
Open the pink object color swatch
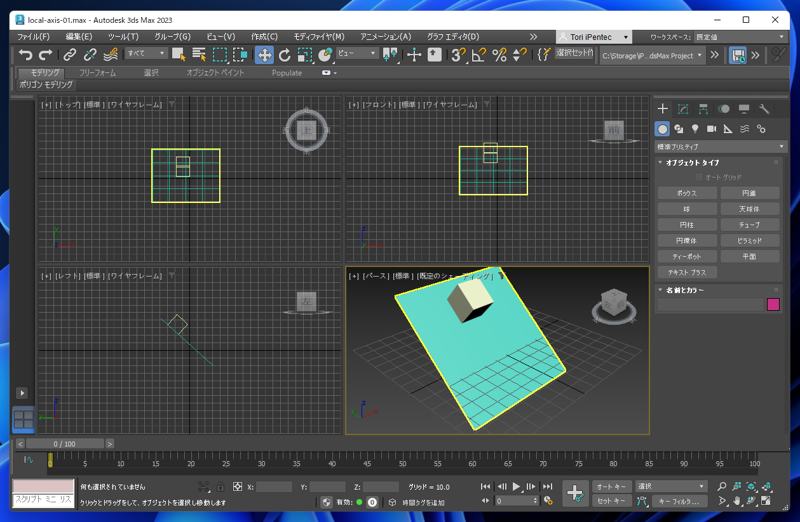(773, 305)
